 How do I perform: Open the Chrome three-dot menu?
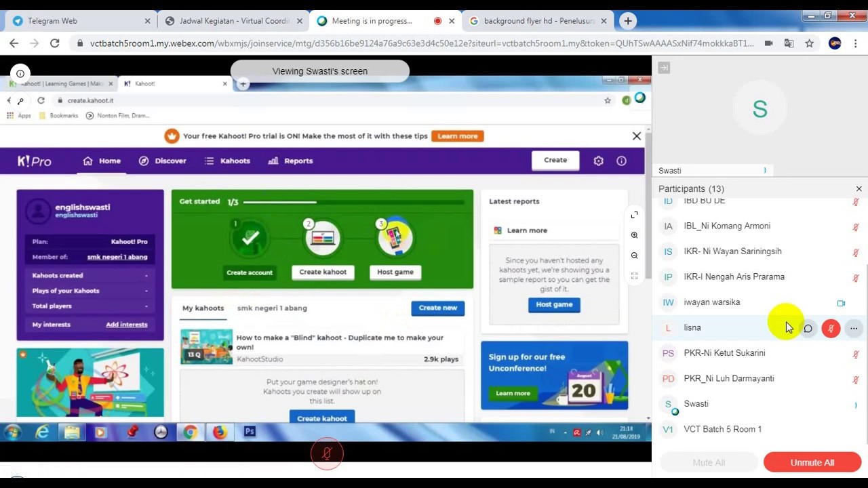(x=856, y=43)
